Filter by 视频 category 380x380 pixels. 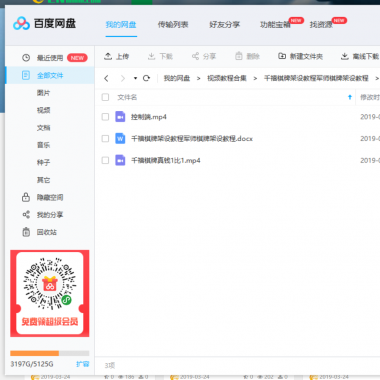pyautogui.click(x=43, y=110)
